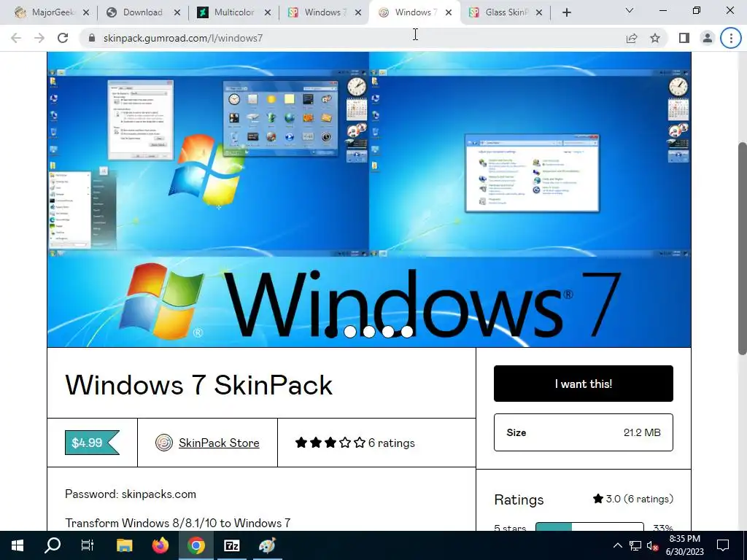
Task: Launch Firefox from the taskbar
Action: (x=160, y=545)
